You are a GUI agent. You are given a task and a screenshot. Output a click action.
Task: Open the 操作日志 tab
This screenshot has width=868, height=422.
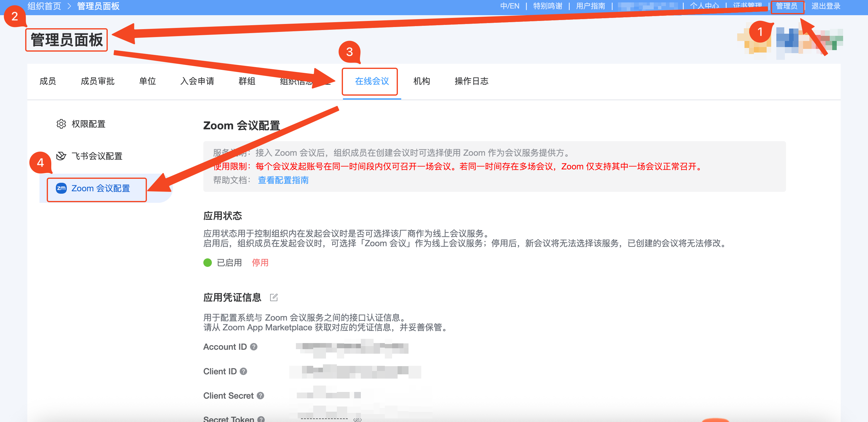[x=471, y=81]
